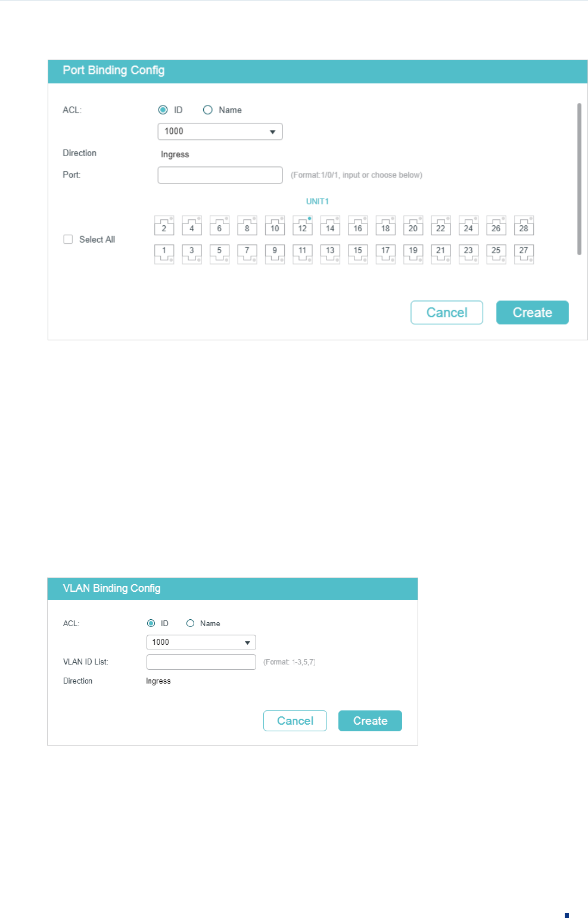Check the Select All checkbox

pos(68,239)
